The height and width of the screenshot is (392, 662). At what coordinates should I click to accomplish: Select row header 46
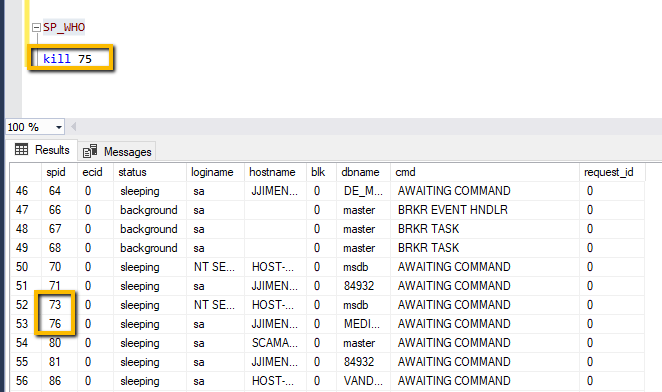click(25, 191)
